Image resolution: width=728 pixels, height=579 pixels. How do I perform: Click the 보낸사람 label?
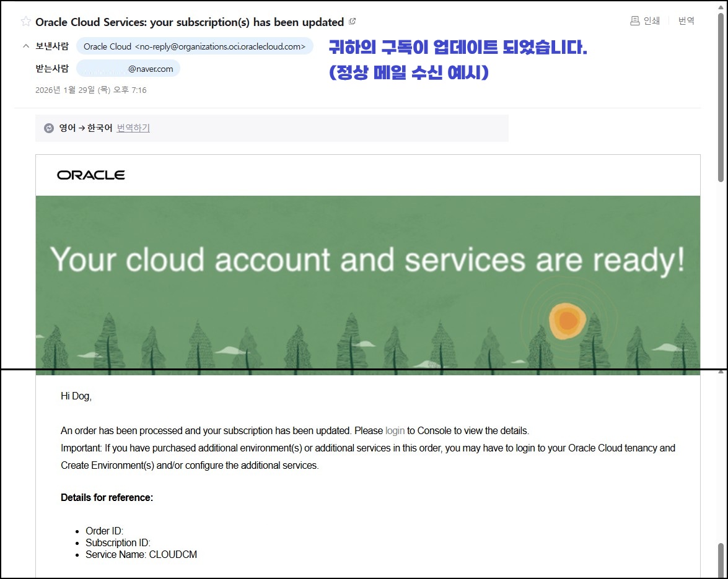click(x=52, y=46)
